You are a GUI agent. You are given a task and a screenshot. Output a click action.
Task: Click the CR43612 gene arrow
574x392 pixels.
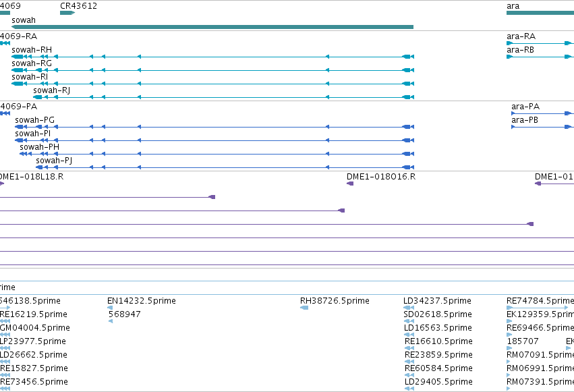pyautogui.click(x=67, y=13)
